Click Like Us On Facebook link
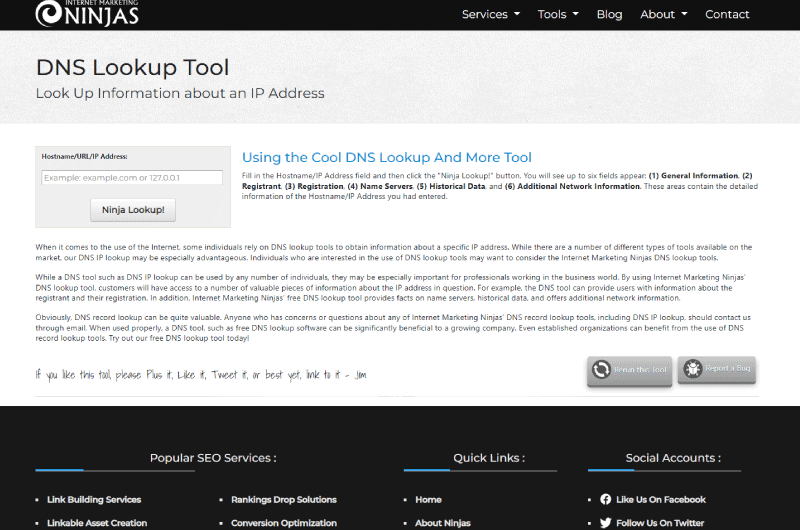 coord(661,499)
